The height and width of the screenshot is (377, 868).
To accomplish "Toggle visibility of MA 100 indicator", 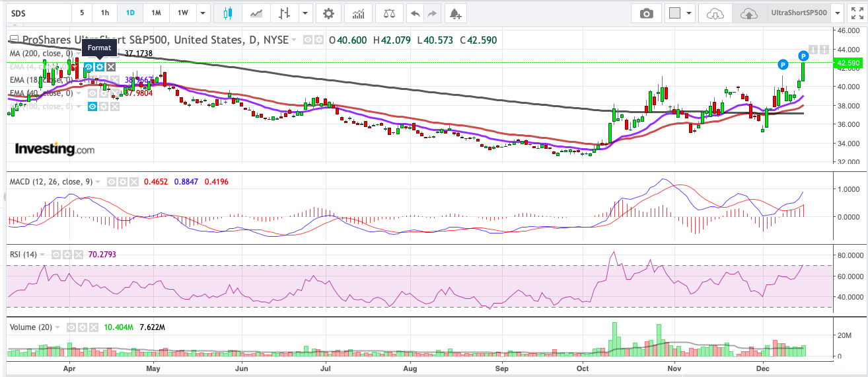I will pos(92,106).
